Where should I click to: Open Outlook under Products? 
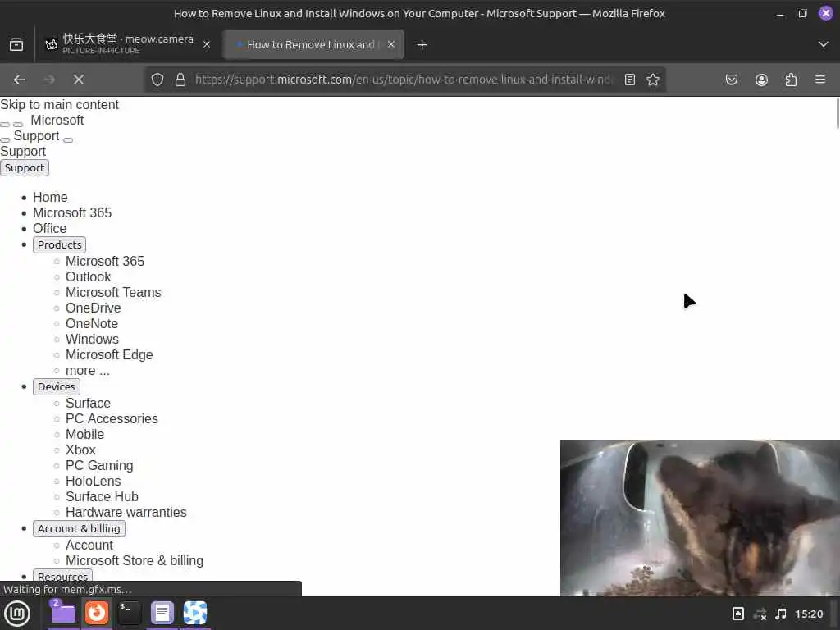click(89, 277)
